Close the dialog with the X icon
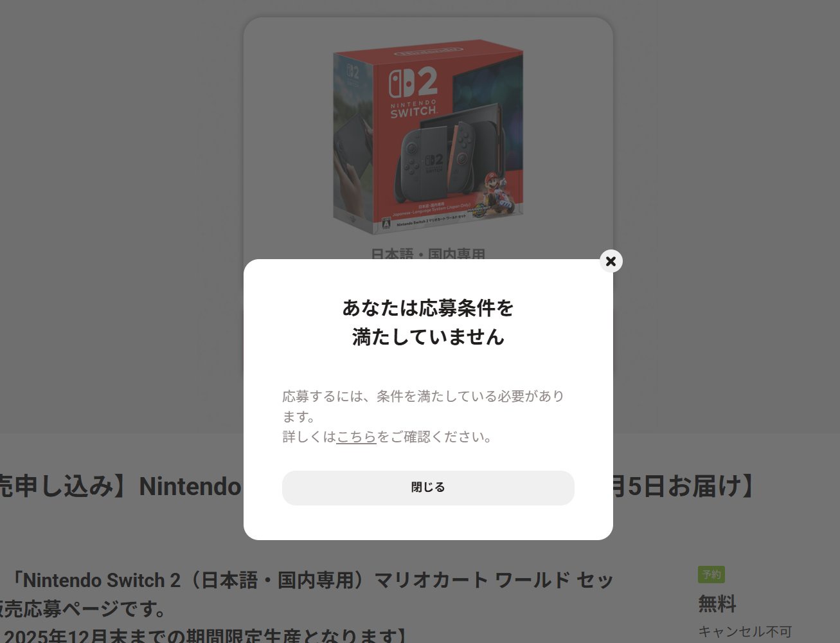The height and width of the screenshot is (643, 840). point(611,261)
